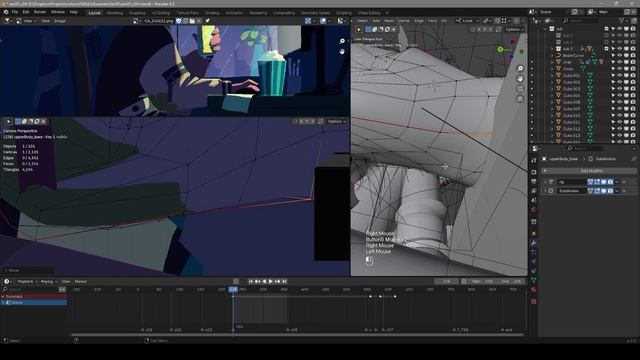Screen dimensions: 640x360
Task: Open the World properties tab icon
Action: (533, 210)
